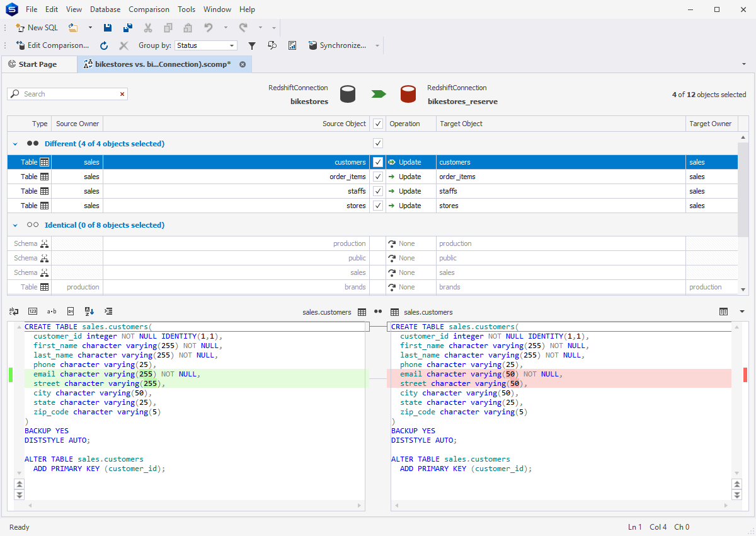Uncheck the stores row checkbox
The width and height of the screenshot is (756, 536).
tap(378, 206)
